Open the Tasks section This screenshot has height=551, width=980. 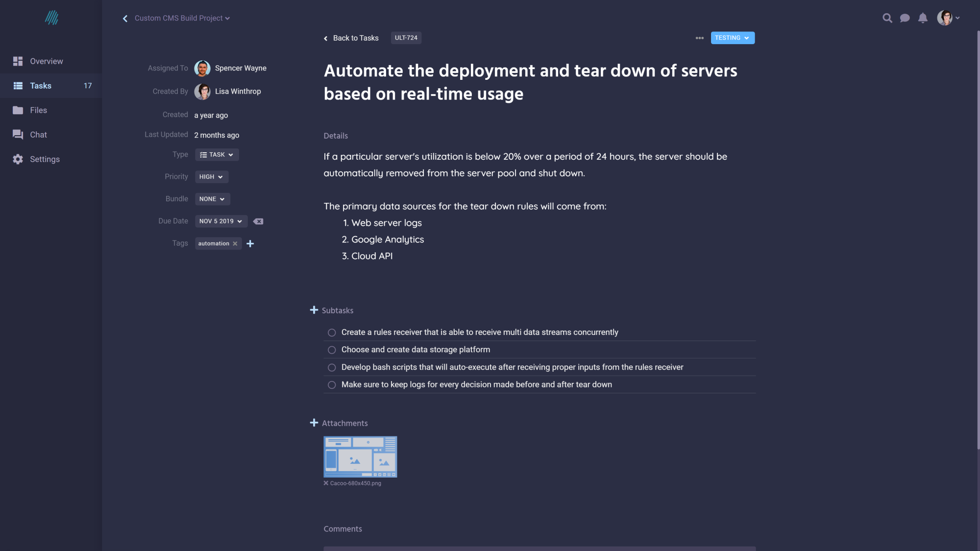point(51,86)
